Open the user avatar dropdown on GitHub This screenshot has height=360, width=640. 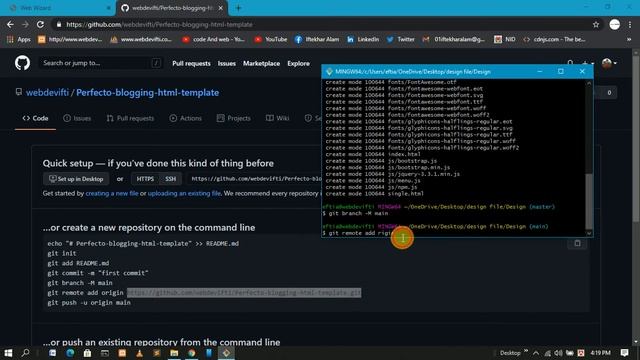[609, 63]
